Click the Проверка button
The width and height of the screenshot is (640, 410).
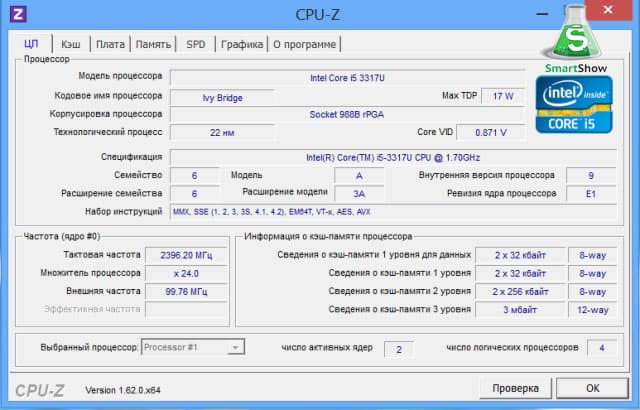click(516, 388)
